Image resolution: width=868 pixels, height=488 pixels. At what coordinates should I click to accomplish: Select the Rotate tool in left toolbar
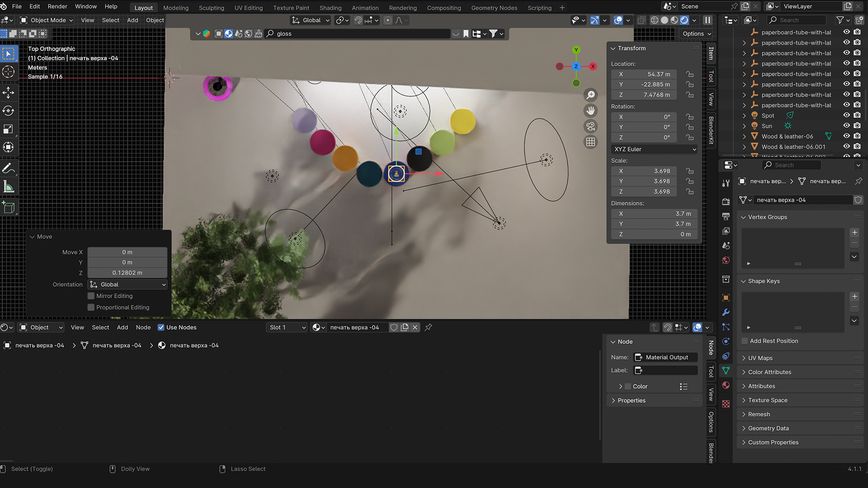pyautogui.click(x=8, y=111)
